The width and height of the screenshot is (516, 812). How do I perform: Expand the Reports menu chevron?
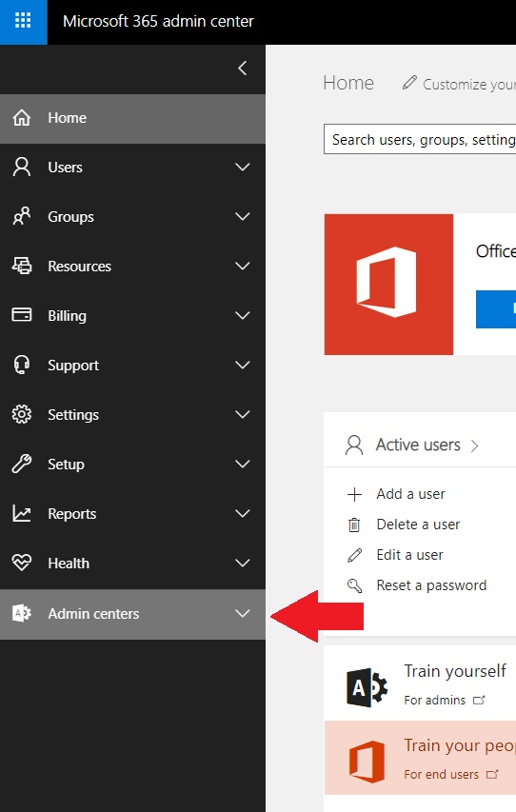pos(243,513)
